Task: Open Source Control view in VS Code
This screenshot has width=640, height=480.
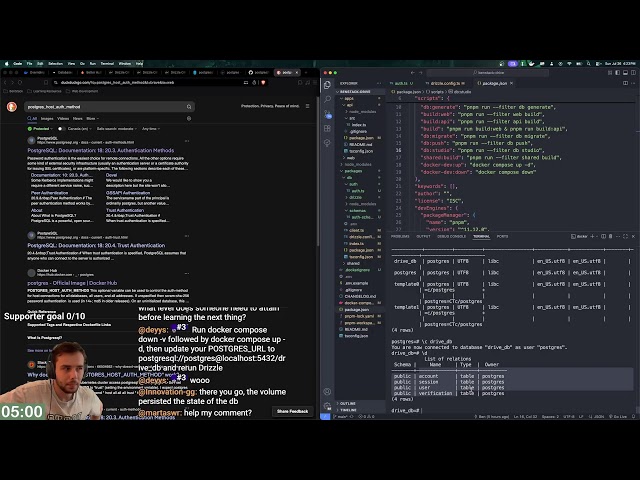Action: [327, 114]
